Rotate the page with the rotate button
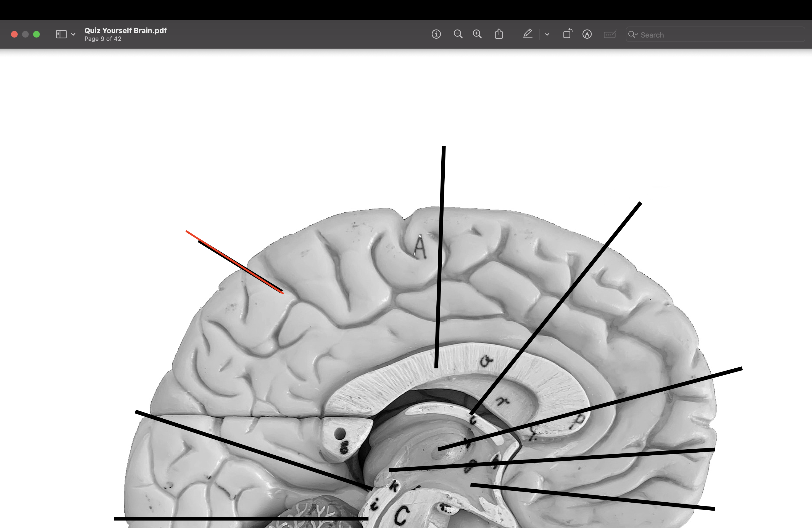The image size is (812, 528). point(567,34)
